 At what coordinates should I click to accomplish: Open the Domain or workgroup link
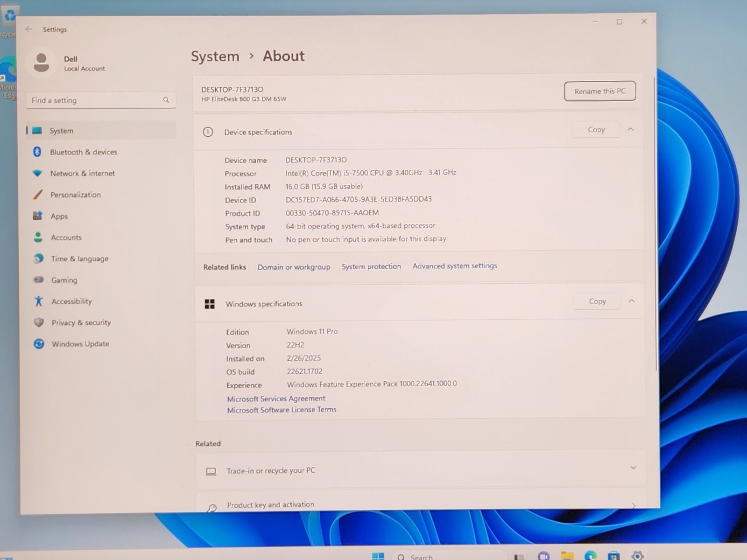click(x=294, y=267)
